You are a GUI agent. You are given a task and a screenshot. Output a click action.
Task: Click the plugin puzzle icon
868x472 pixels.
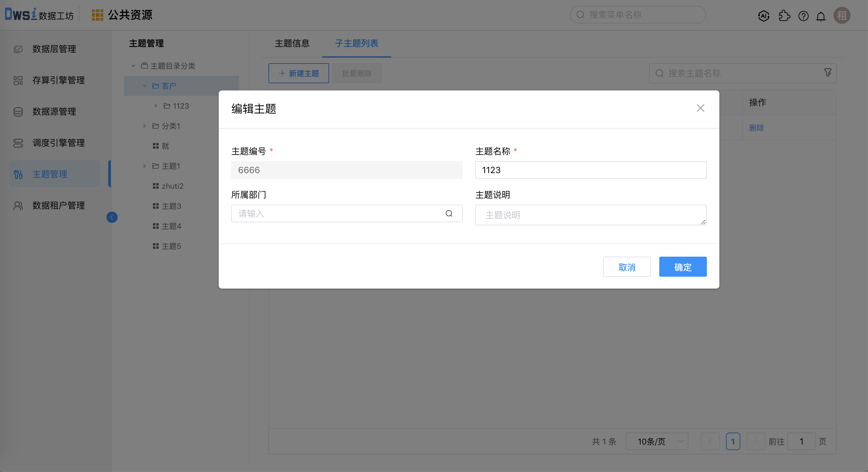[784, 16]
